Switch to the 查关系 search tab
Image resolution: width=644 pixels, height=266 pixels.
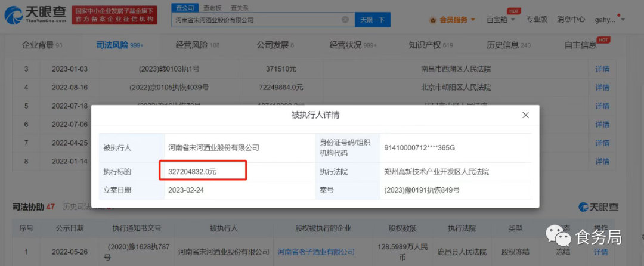(239, 7)
